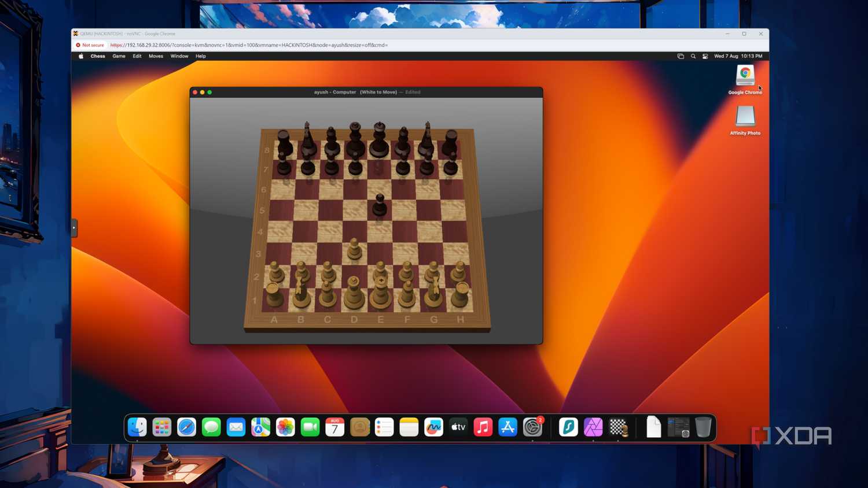Open Spotlight search in menu bar
The image size is (868, 488).
click(693, 56)
